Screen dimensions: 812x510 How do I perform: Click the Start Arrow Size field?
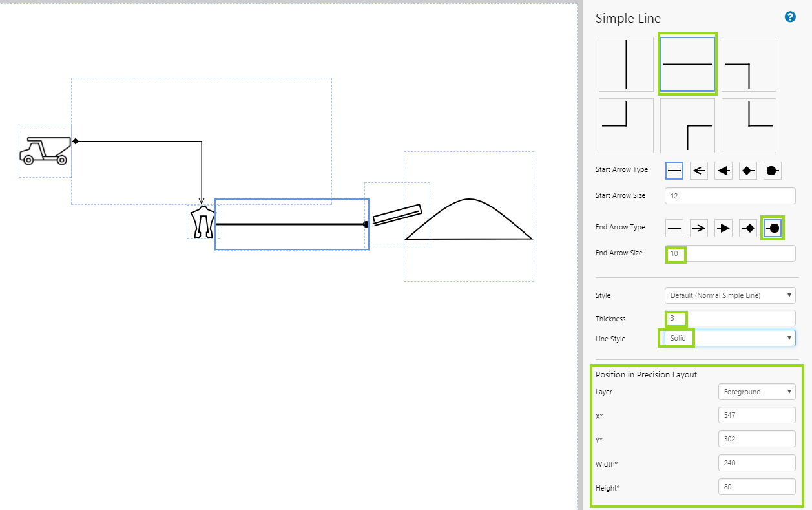[x=730, y=195]
